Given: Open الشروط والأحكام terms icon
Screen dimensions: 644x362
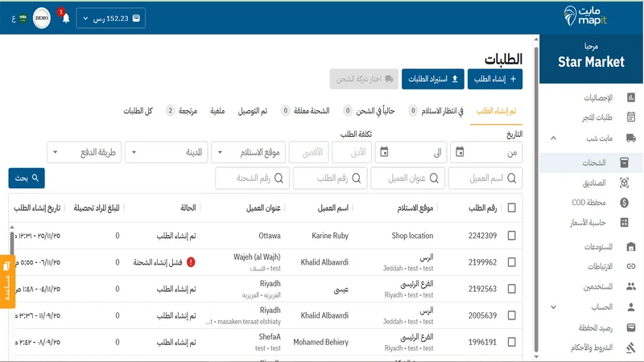Looking at the screenshot, I should (x=631, y=348).
